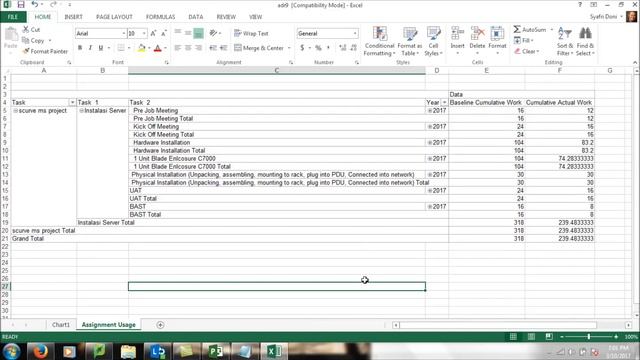Toggle the highlighted bottom align button
The height and width of the screenshot is (360, 640).
(198, 33)
